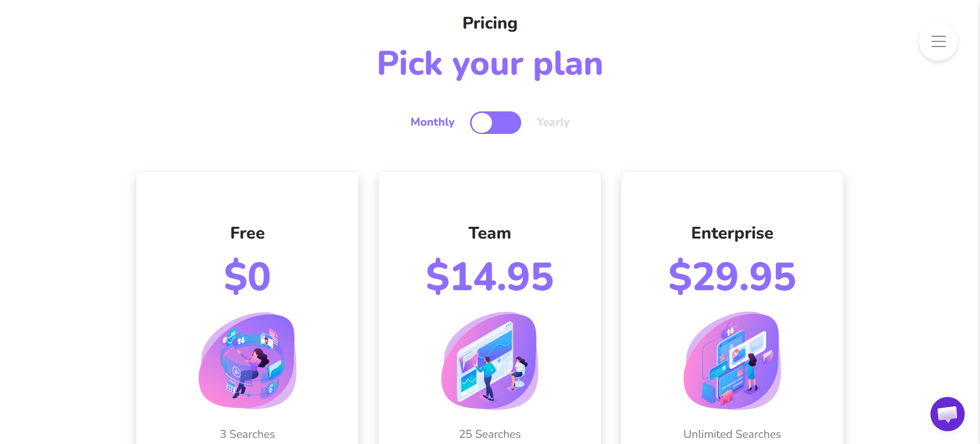Click the Enterprise plan illustration
The height and width of the screenshot is (444, 980).
click(732, 361)
